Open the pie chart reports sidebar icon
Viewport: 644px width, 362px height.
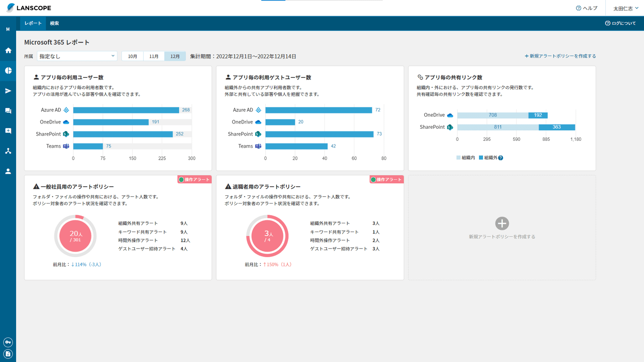(x=8, y=70)
